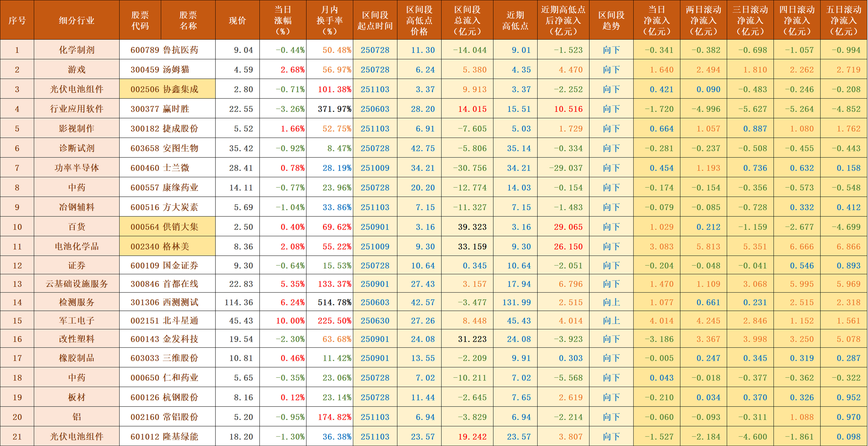Click the 序号 column header
This screenshot has height=446, width=868.
17,20
